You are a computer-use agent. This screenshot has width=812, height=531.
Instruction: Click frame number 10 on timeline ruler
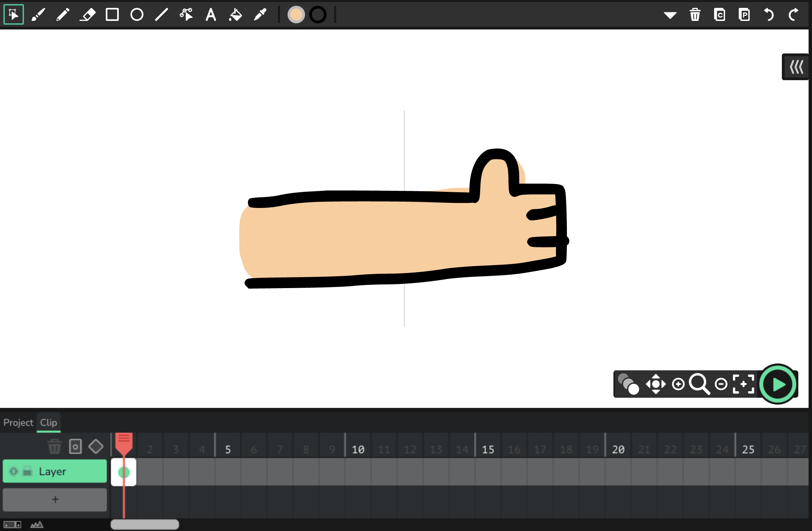point(358,449)
